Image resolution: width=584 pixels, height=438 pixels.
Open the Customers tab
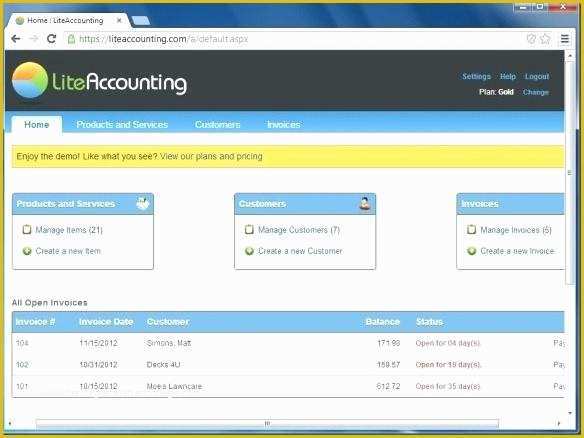(218, 124)
